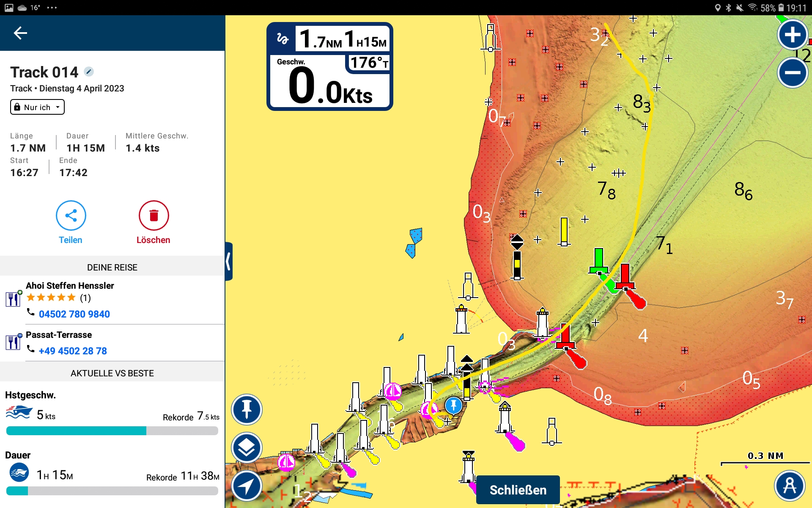Tap the blue pin marker on track
Viewport: 812px width, 508px height.
(453, 405)
